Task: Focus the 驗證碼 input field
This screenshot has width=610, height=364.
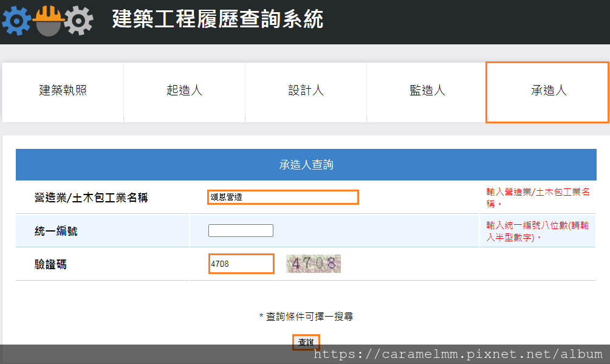Action: click(x=242, y=264)
